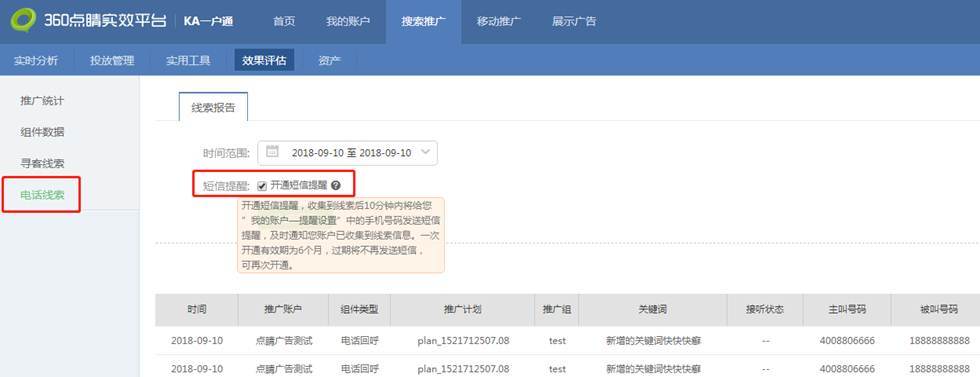The image size is (980, 377).
Task: Select the 线索报告 tab
Action: click(213, 107)
